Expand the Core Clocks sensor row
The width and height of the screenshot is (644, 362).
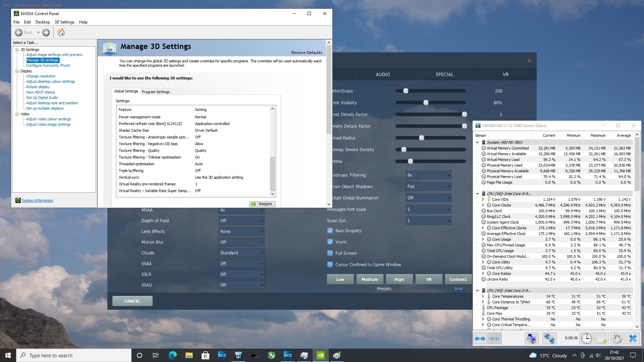[x=483, y=205]
